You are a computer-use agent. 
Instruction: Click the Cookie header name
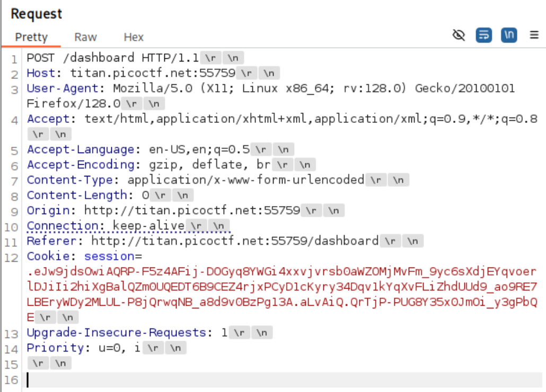tap(48, 256)
